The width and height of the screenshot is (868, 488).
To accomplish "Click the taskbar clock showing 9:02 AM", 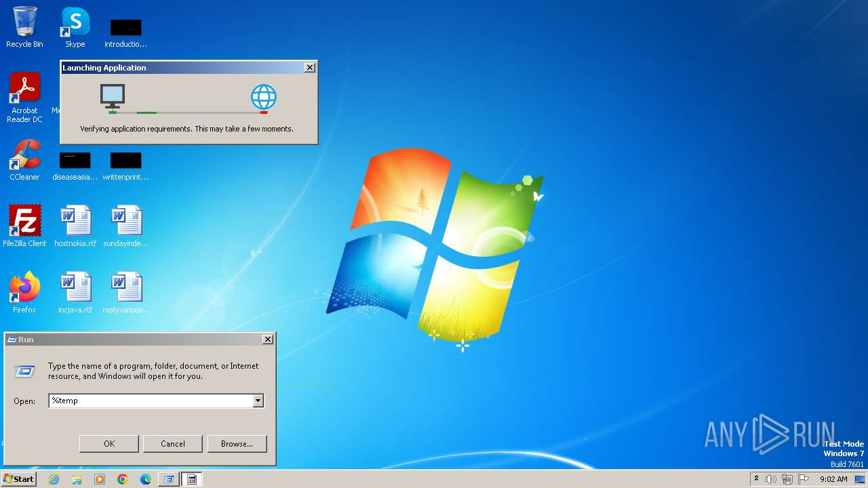I will tap(833, 479).
